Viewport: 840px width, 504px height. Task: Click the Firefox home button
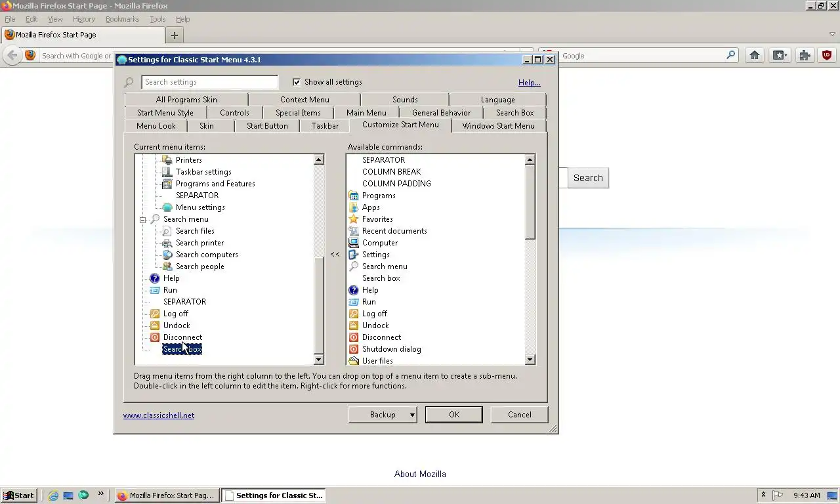[x=755, y=56]
